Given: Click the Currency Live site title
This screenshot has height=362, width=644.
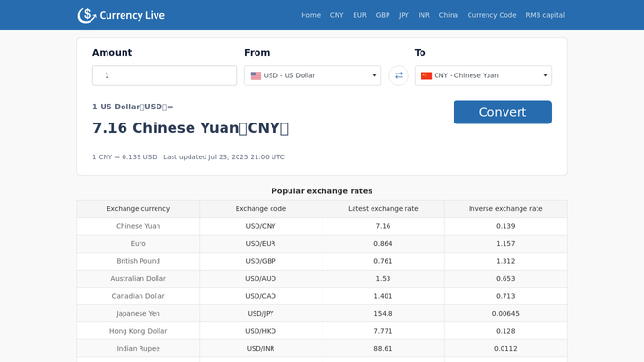Looking at the screenshot, I should [x=132, y=16].
